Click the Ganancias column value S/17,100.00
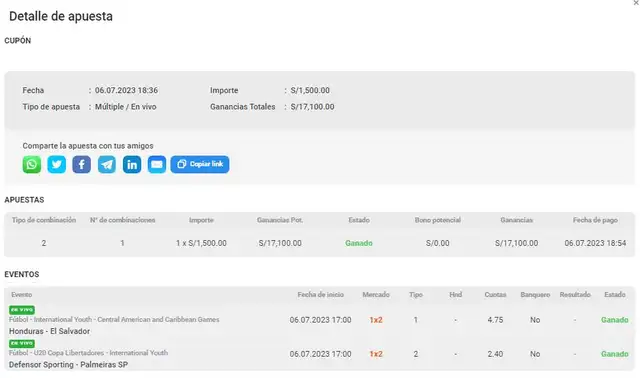 (516, 243)
